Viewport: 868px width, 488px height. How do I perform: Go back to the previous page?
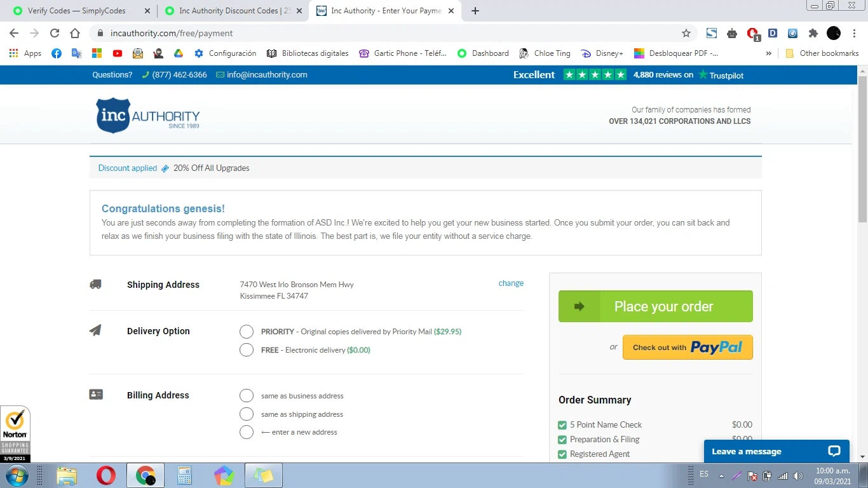(14, 33)
